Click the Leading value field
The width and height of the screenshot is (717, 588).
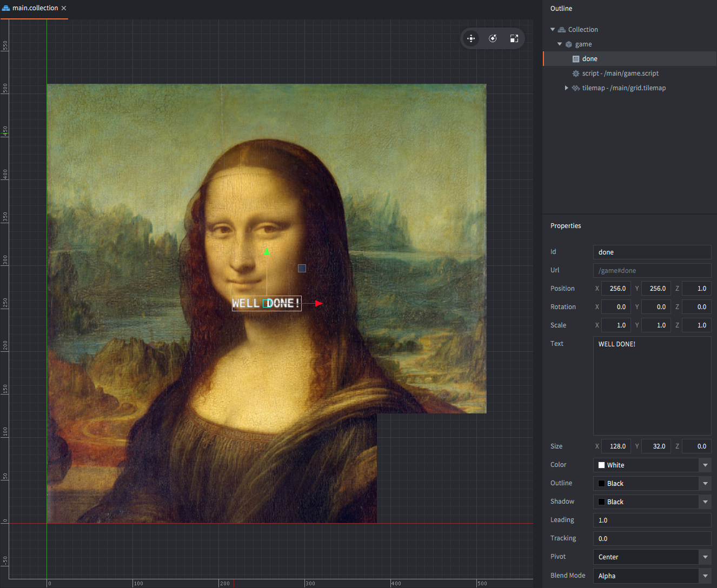pyautogui.click(x=652, y=520)
